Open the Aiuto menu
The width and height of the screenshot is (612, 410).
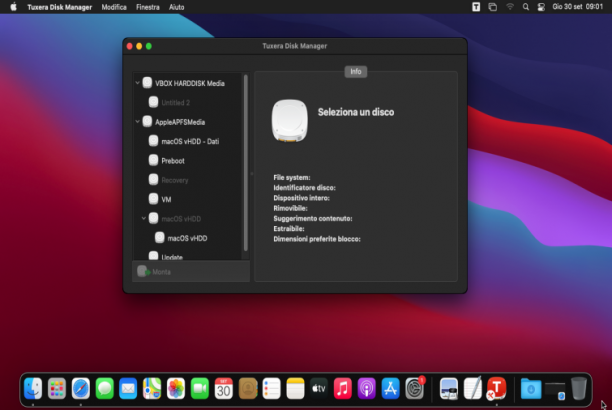pos(176,7)
